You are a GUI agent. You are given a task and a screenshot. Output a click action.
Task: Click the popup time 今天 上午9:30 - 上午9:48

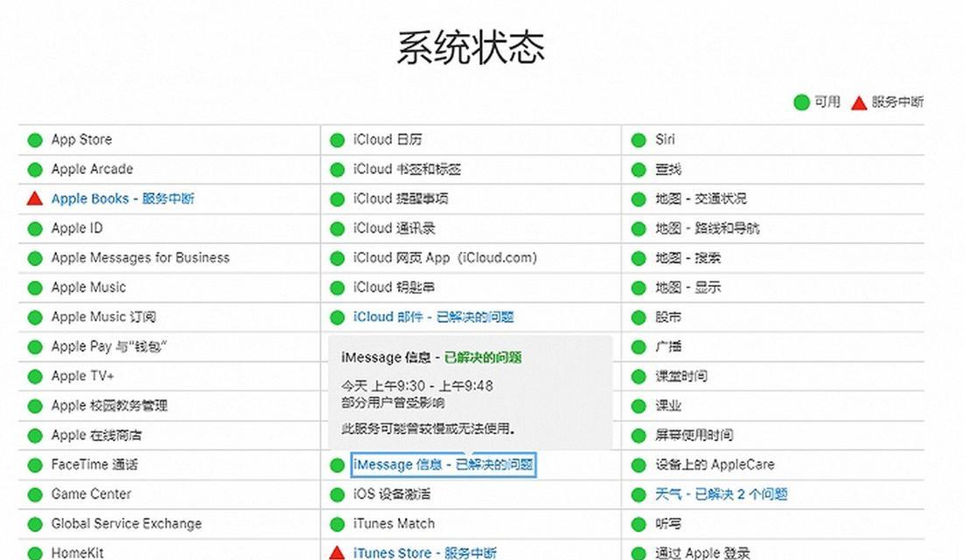tap(417, 386)
